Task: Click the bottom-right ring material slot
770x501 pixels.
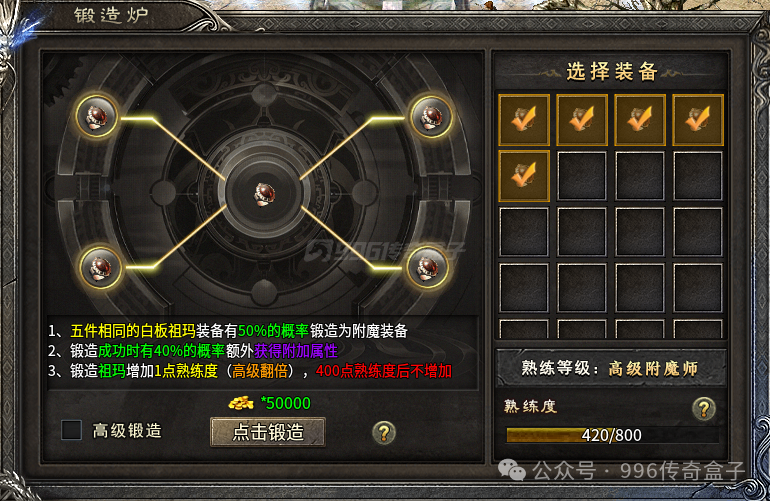Action: coord(427,267)
